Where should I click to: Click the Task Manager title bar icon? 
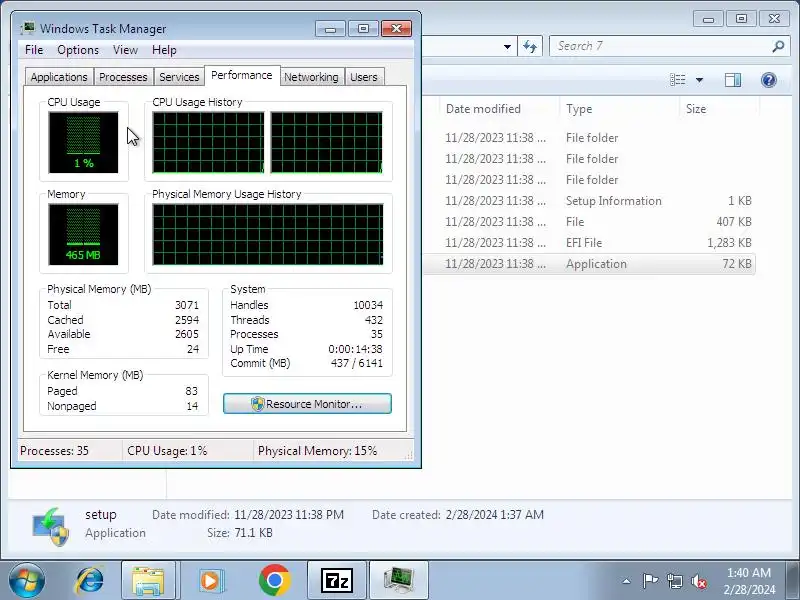pos(28,28)
